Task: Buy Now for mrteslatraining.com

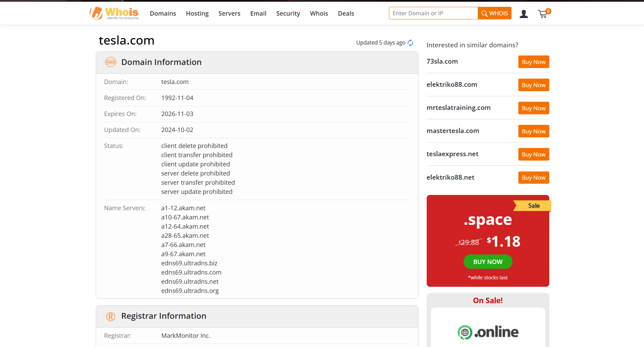Action: 533,108
